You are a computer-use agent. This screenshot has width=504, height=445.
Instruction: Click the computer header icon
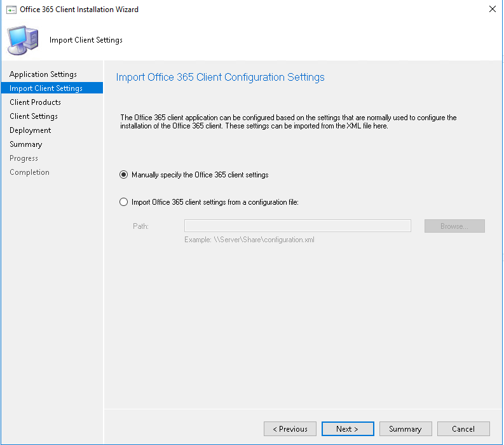click(23, 40)
